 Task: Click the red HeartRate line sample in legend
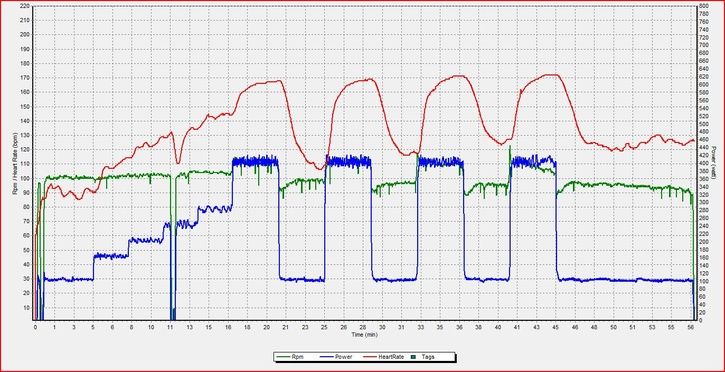pos(370,357)
